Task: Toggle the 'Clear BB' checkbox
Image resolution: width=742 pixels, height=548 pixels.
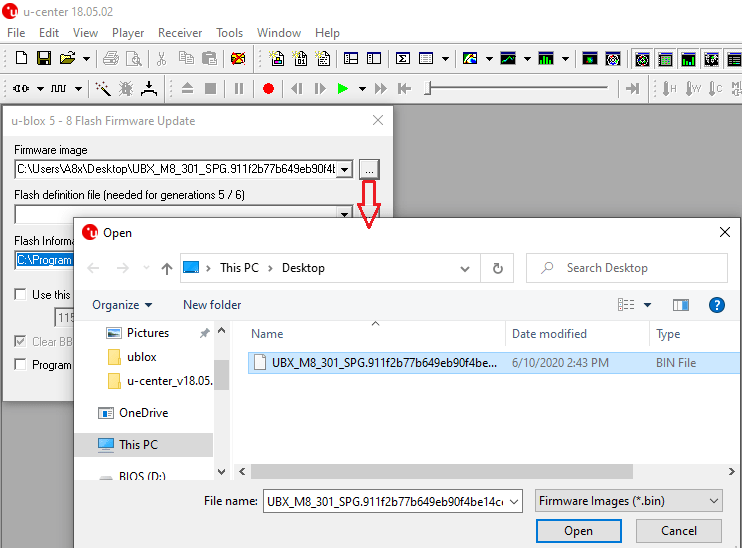Action: pos(20,341)
